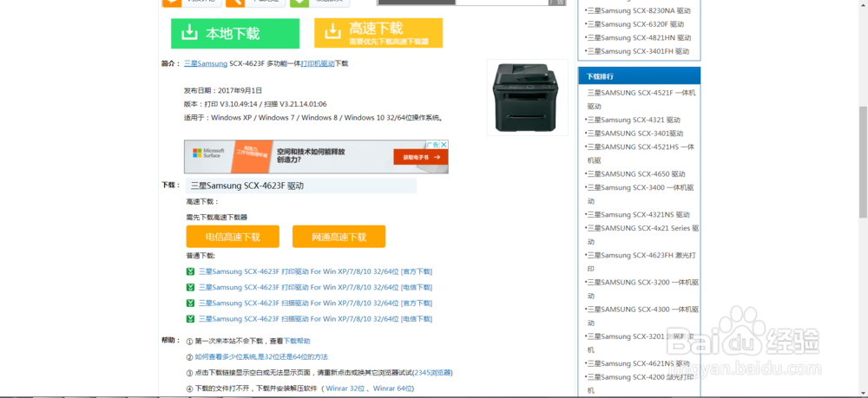Open ranking link Samsung SCX-4321 驱动
The height and width of the screenshot is (398, 868).
click(632, 120)
